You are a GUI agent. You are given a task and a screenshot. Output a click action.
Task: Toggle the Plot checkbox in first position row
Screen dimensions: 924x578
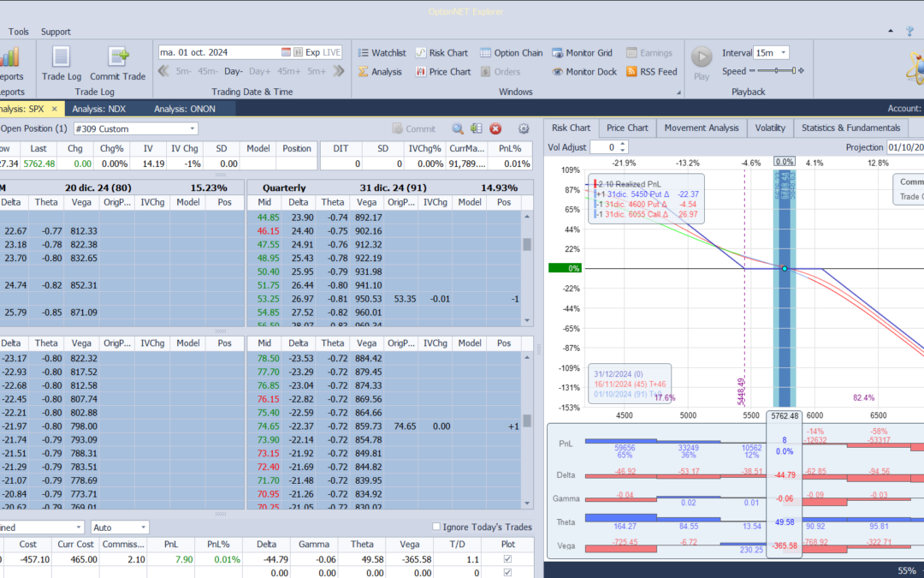point(507,559)
